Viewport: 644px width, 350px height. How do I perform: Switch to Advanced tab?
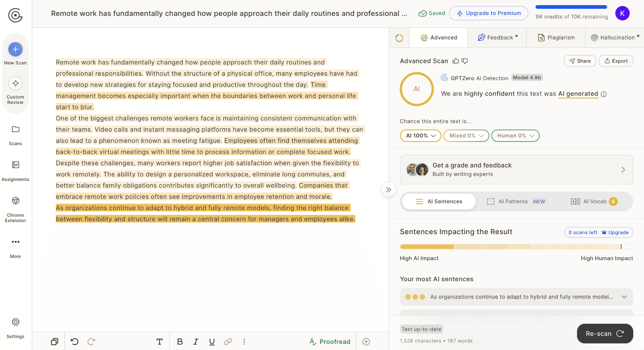[x=439, y=38]
